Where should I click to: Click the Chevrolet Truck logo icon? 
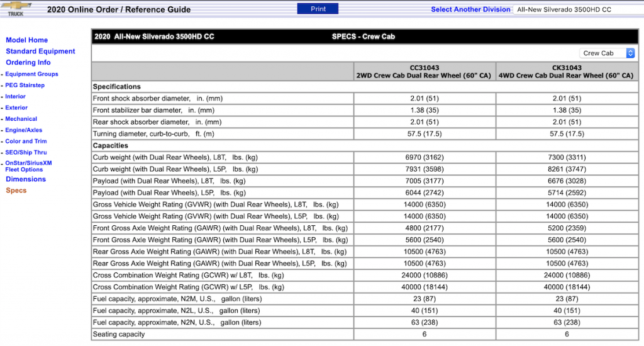16,9
